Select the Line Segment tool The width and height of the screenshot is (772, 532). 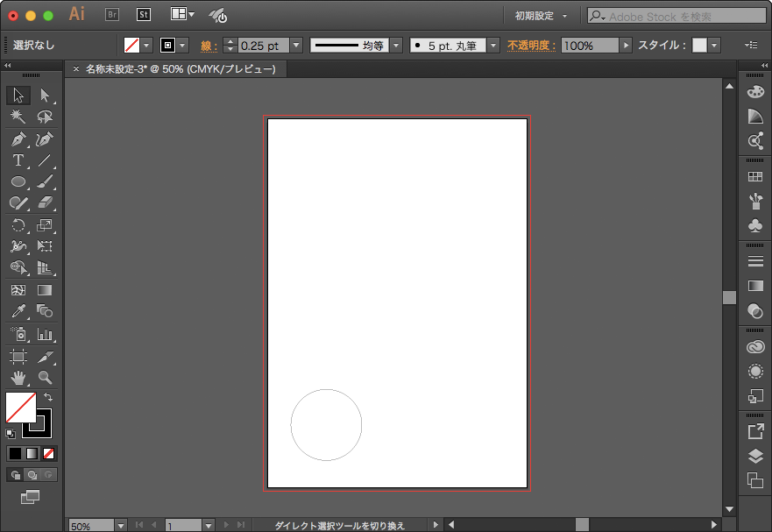coord(45,160)
